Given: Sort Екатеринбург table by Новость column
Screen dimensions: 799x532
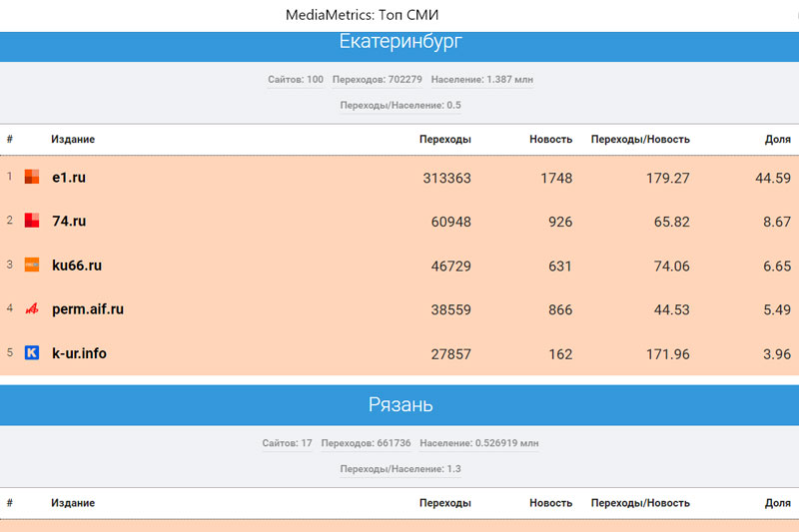Looking at the screenshot, I should [551, 139].
